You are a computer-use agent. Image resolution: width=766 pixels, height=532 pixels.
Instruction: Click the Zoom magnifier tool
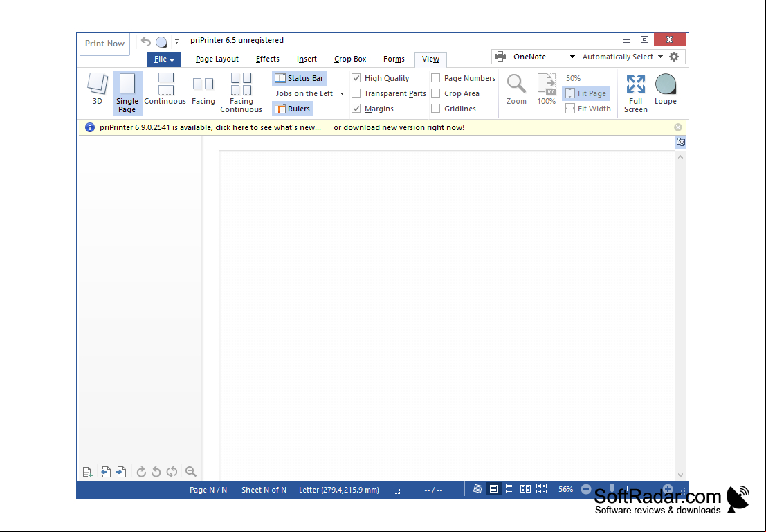click(516, 89)
